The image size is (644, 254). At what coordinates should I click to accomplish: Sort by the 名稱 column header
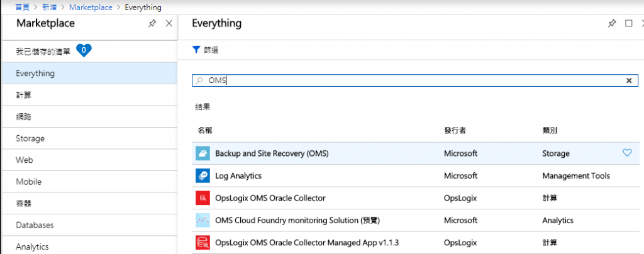click(204, 131)
